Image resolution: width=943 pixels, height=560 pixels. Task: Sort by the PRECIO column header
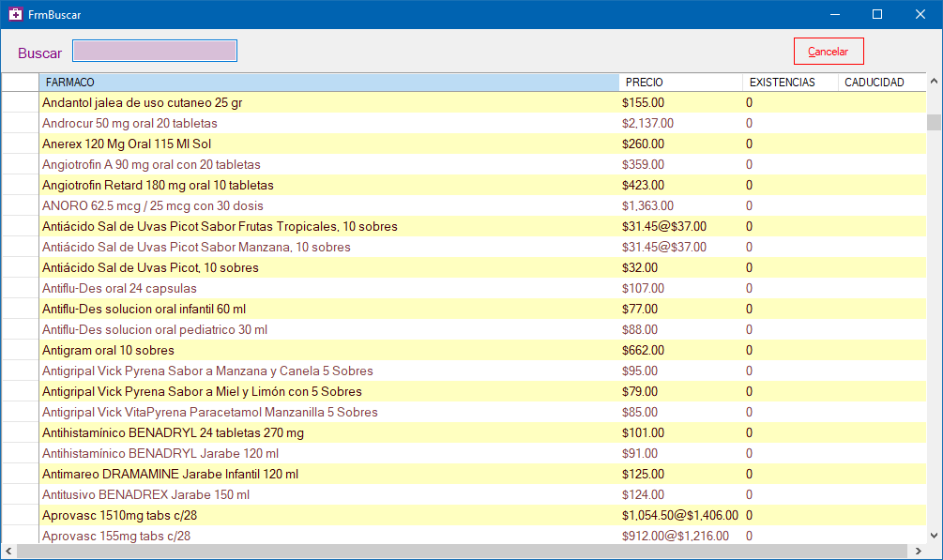[x=681, y=83]
